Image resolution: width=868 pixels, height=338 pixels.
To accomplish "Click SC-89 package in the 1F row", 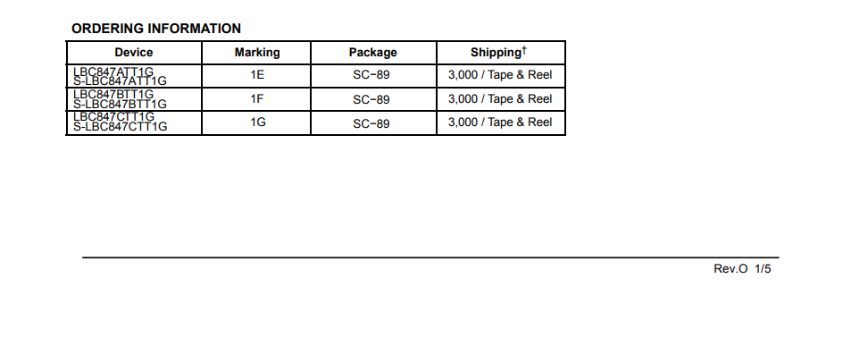I will [x=371, y=99].
